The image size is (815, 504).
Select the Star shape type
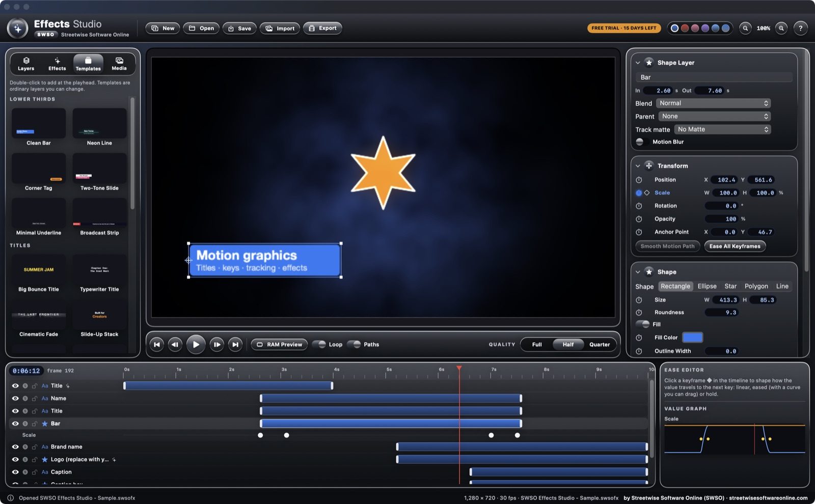click(730, 287)
